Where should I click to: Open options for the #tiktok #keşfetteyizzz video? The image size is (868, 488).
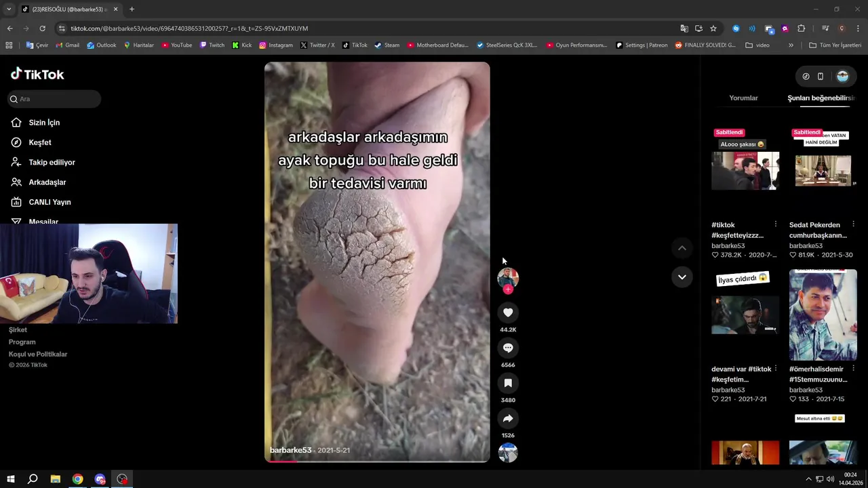coord(776,224)
